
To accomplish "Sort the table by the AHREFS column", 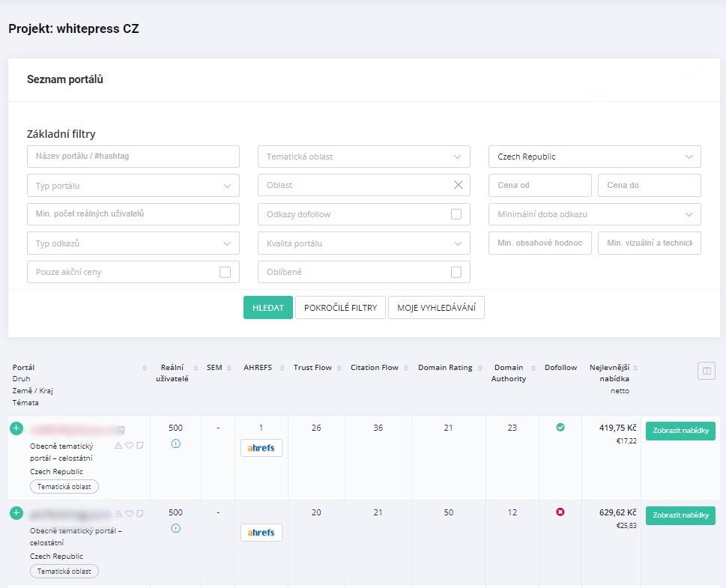I will 282,368.
